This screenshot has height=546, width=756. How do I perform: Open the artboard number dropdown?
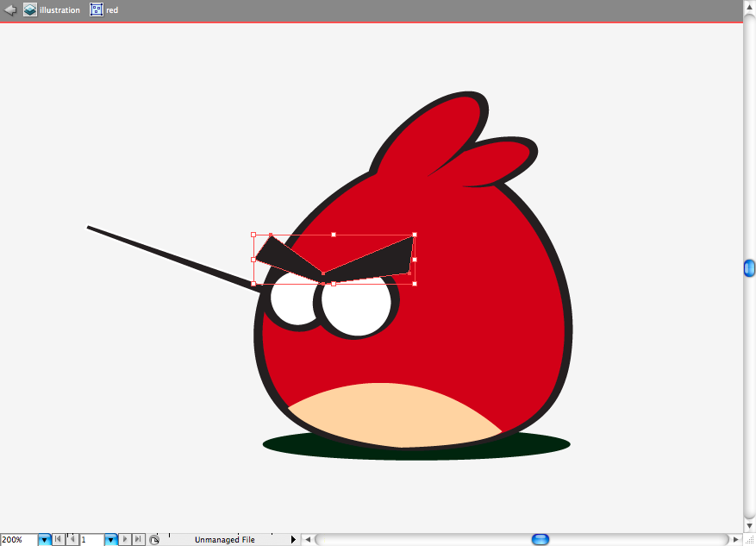[111, 540]
